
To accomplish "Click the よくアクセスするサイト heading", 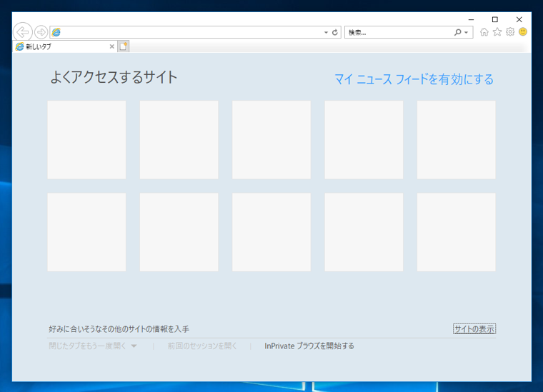I will [x=114, y=77].
